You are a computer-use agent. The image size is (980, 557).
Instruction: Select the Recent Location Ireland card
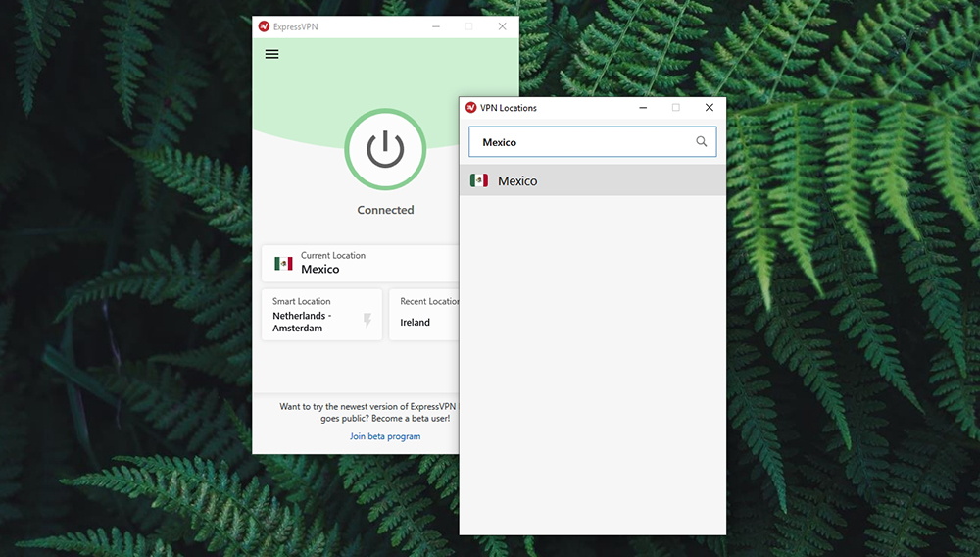(x=424, y=315)
